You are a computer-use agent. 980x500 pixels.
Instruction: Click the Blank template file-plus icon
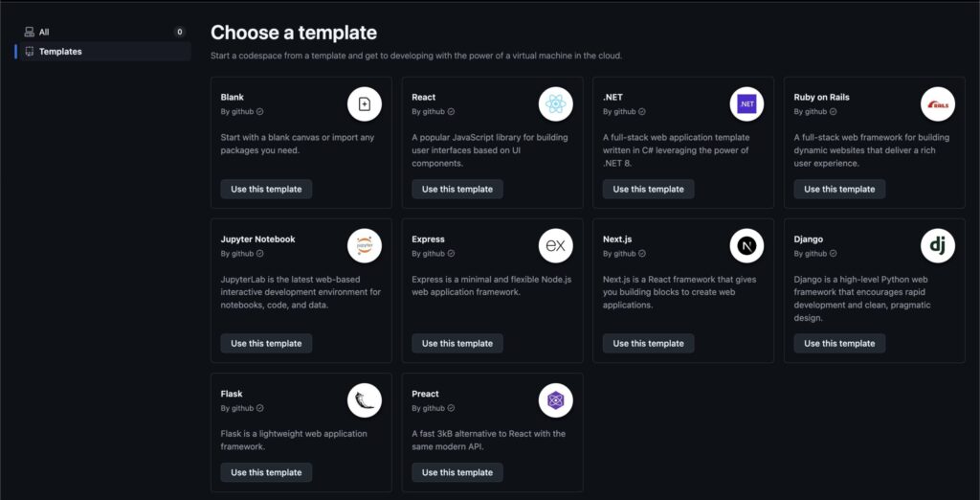coord(365,103)
